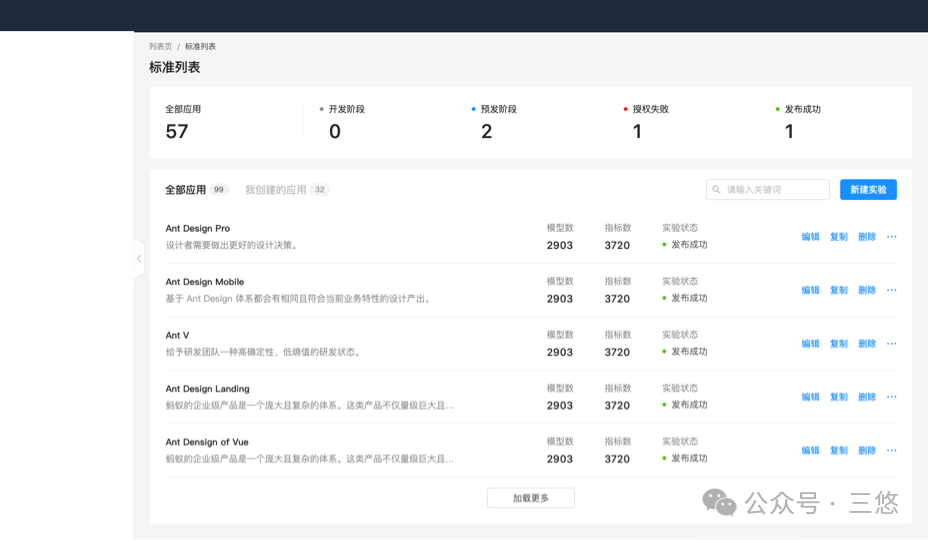This screenshot has height=540, width=928.
Task: Delete the Ant V entry
Action: point(867,343)
